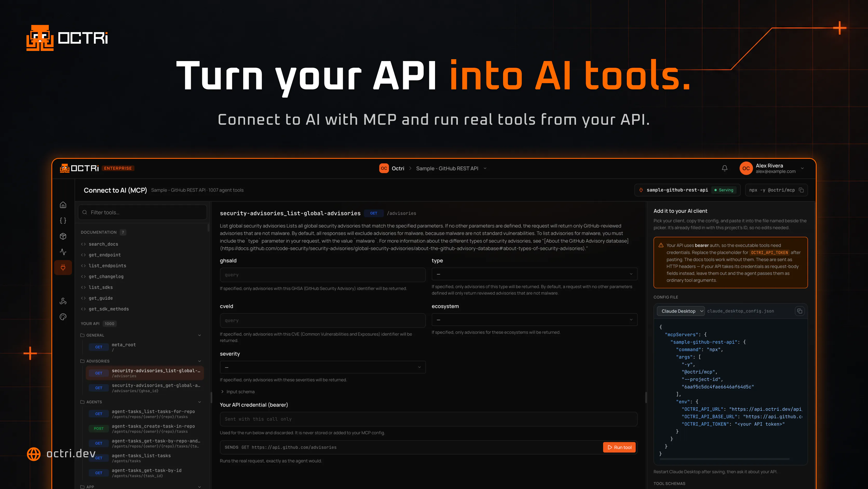Click the notification bell icon
This screenshot has height=489, width=868.
click(x=724, y=168)
